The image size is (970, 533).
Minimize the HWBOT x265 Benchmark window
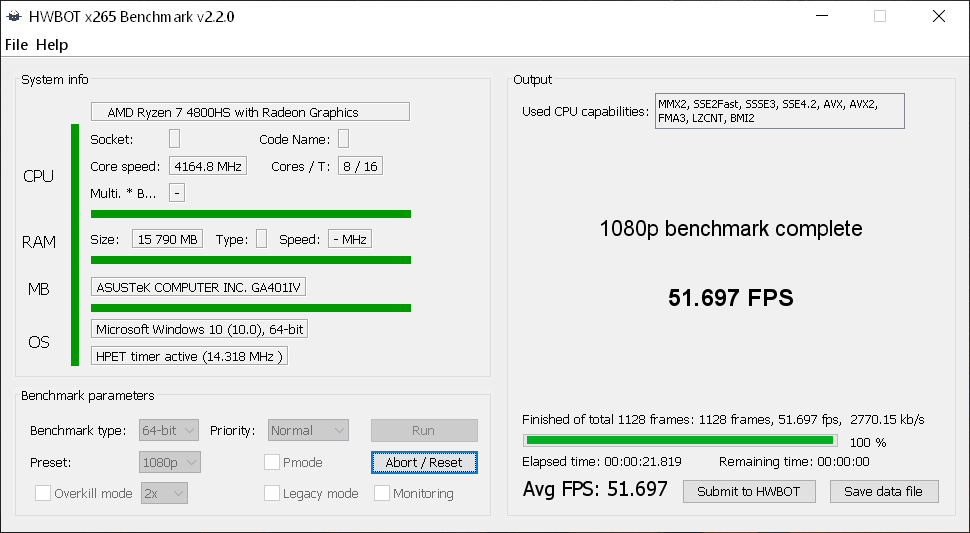(x=822, y=16)
